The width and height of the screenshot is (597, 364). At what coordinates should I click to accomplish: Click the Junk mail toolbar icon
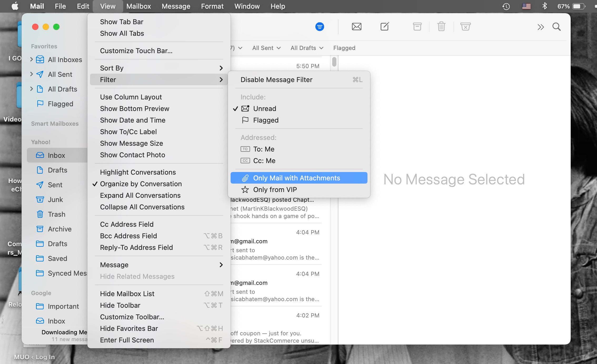coord(465,27)
